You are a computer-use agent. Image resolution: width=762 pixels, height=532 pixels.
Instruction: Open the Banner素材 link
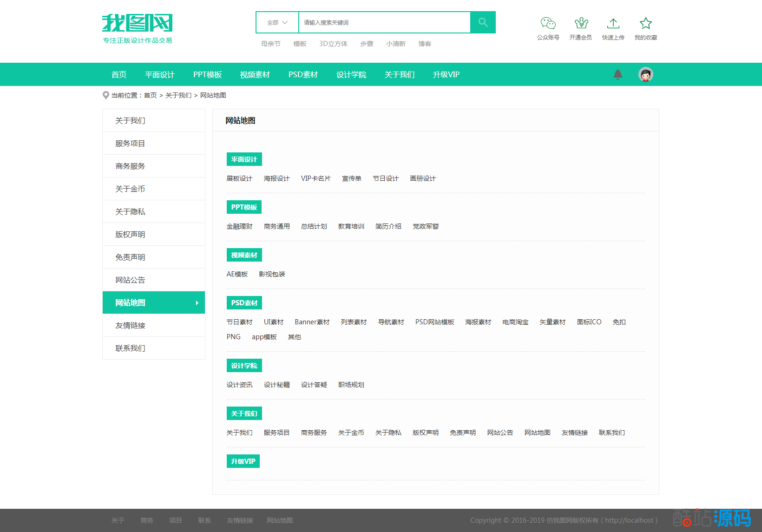(312, 322)
